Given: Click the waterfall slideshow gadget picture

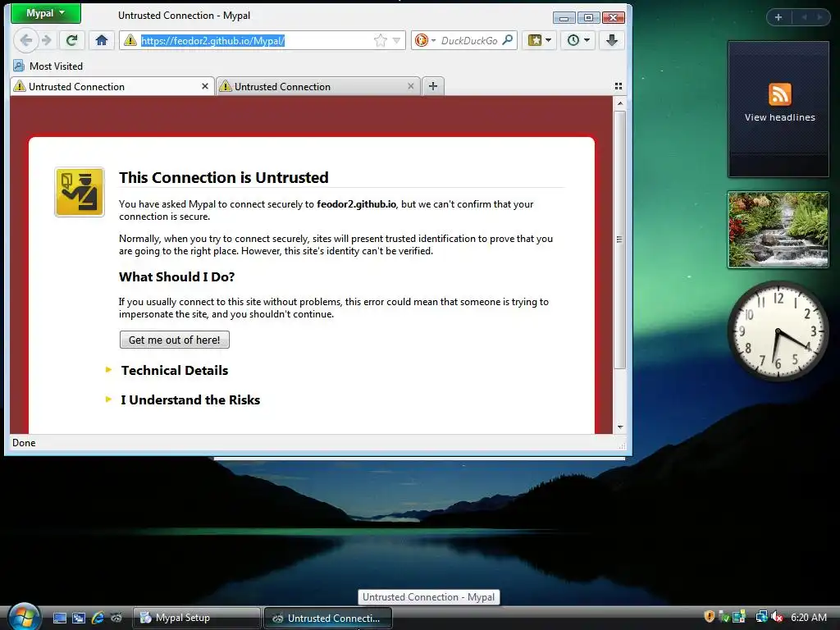Looking at the screenshot, I should [778, 230].
